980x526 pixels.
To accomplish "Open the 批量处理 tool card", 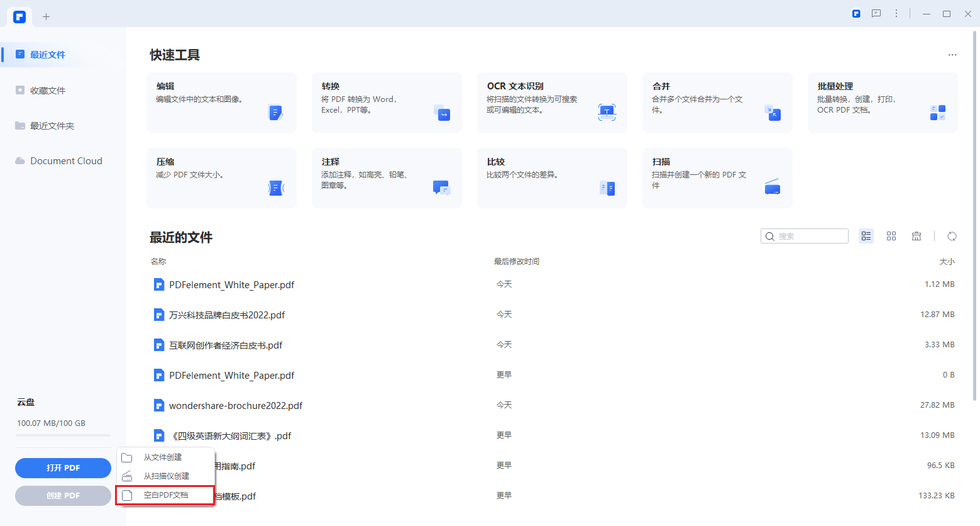I will pyautogui.click(x=883, y=103).
